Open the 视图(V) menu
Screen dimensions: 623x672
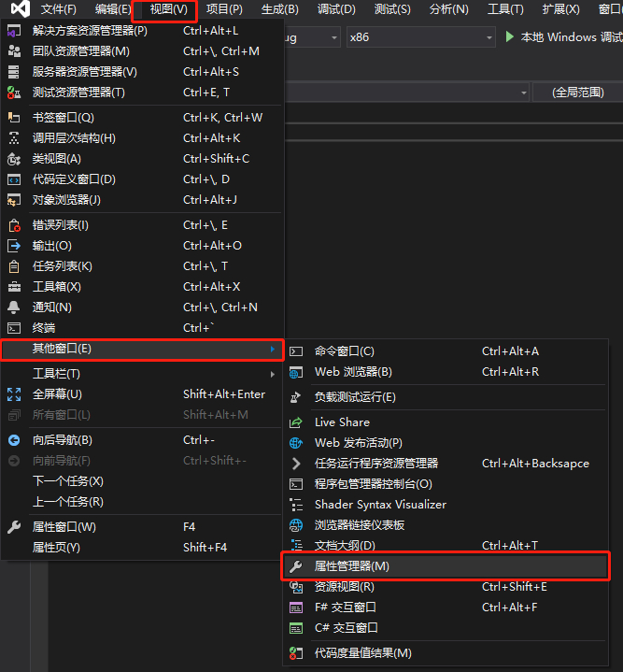point(169,9)
